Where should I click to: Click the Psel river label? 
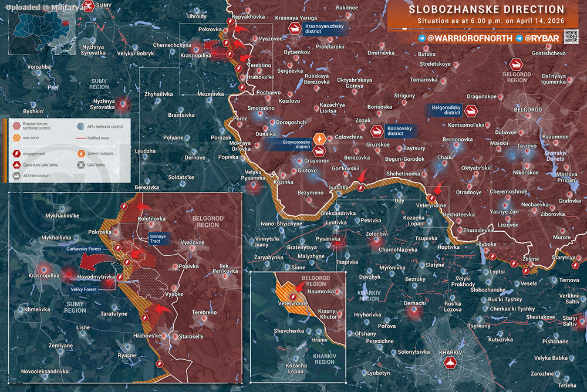point(53,87)
